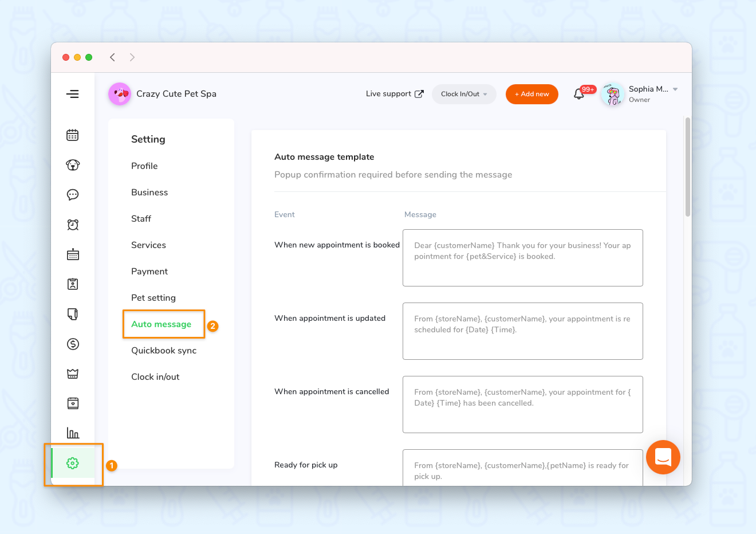The image size is (756, 534).
Task: Open the heart calendar icon
Action: click(73, 403)
